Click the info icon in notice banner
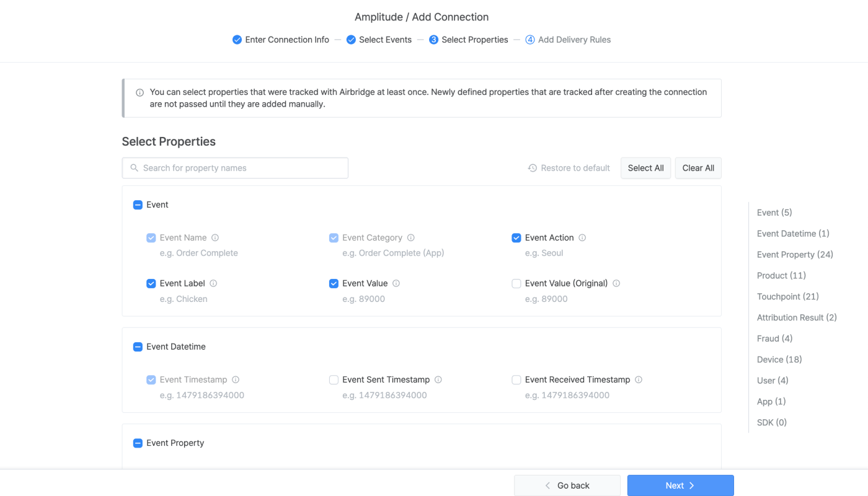 140,92
